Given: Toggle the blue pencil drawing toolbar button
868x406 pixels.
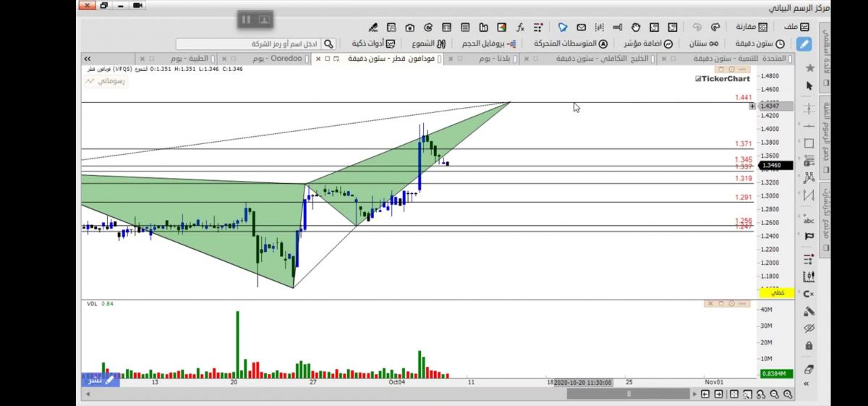Looking at the screenshot, I should [804, 43].
